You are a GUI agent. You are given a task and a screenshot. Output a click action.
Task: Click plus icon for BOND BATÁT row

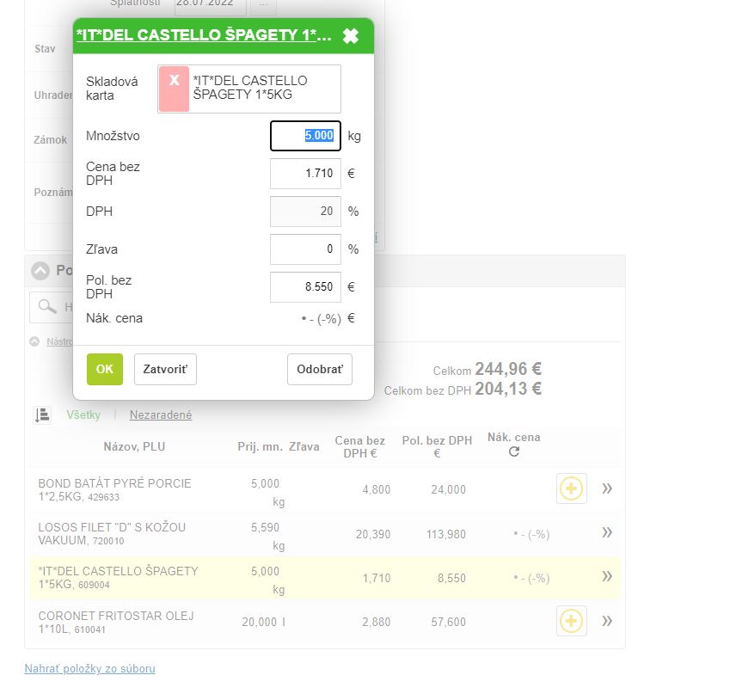(572, 488)
